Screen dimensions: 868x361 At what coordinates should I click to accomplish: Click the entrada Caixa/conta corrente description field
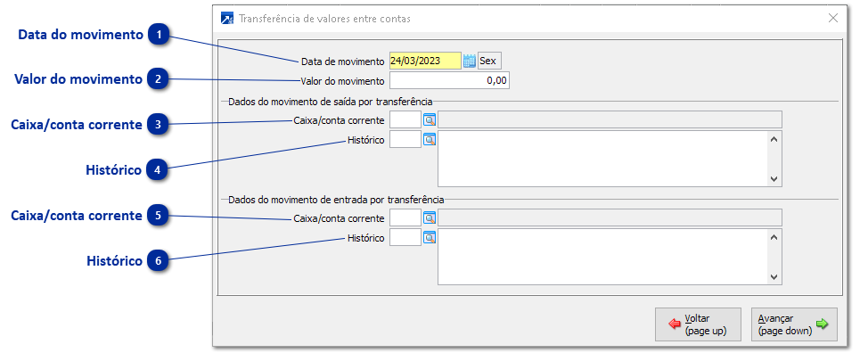(x=610, y=217)
